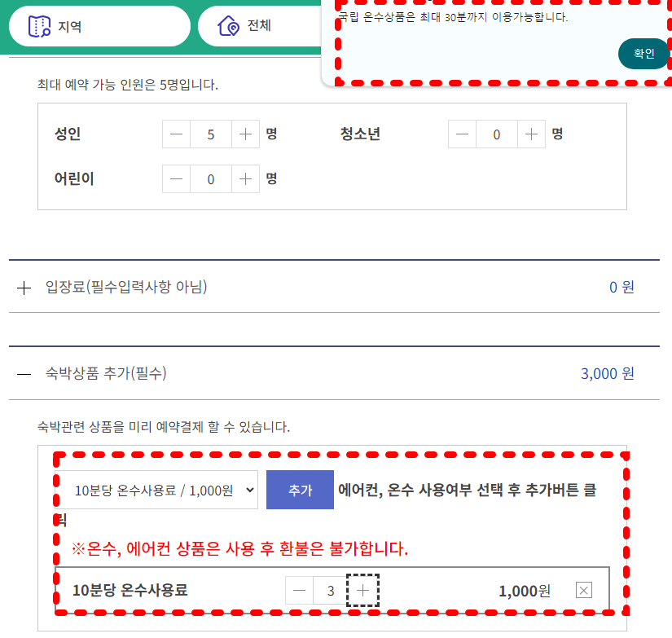The height and width of the screenshot is (638, 672).
Task: Click the 성인 count field showing 5
Action: pyautogui.click(x=211, y=134)
